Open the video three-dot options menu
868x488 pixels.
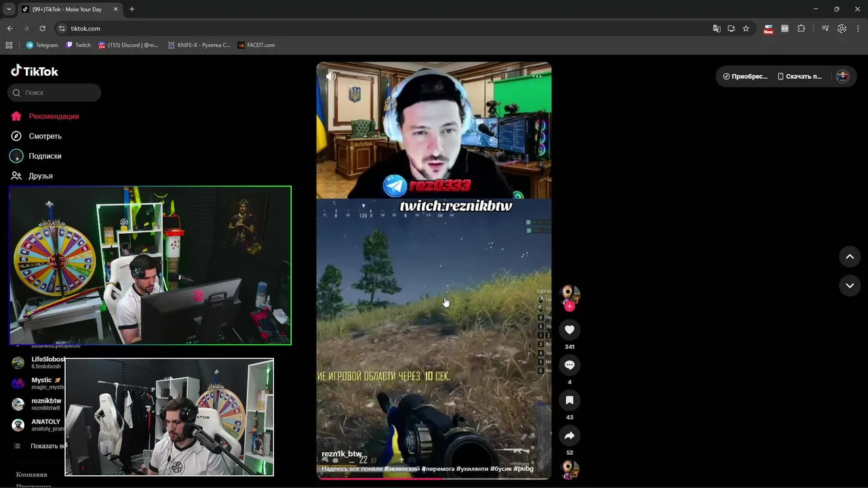click(x=537, y=76)
